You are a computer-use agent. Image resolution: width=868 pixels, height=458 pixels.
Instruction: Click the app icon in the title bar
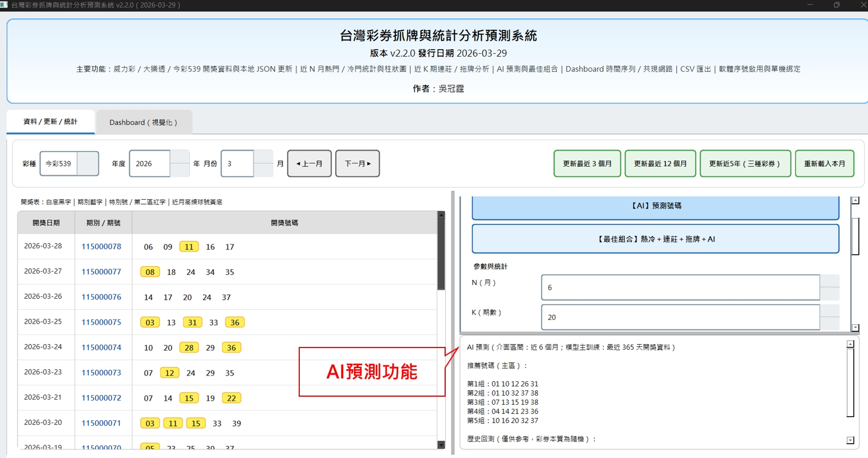(5, 5)
